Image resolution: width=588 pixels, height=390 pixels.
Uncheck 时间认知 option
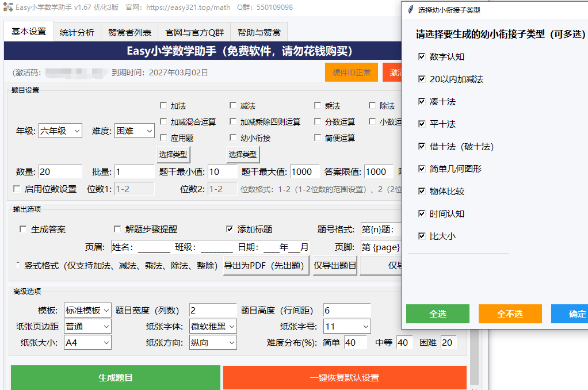pos(422,213)
